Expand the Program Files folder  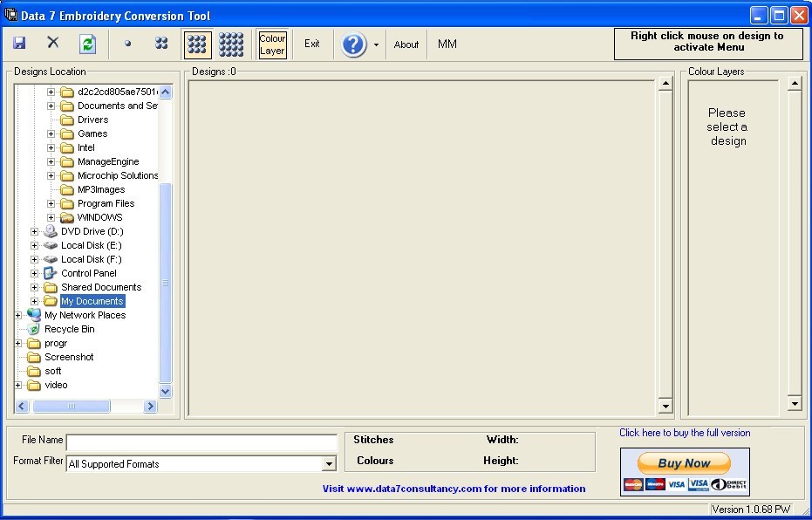(51, 203)
